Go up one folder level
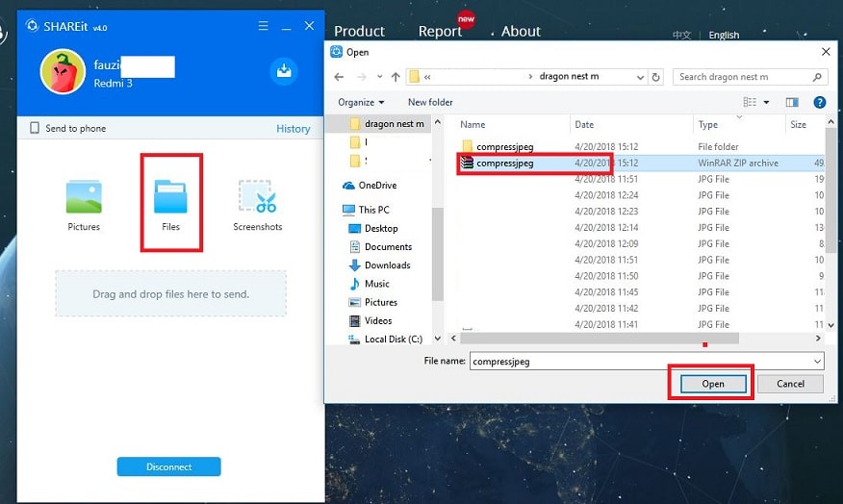 coord(396,77)
